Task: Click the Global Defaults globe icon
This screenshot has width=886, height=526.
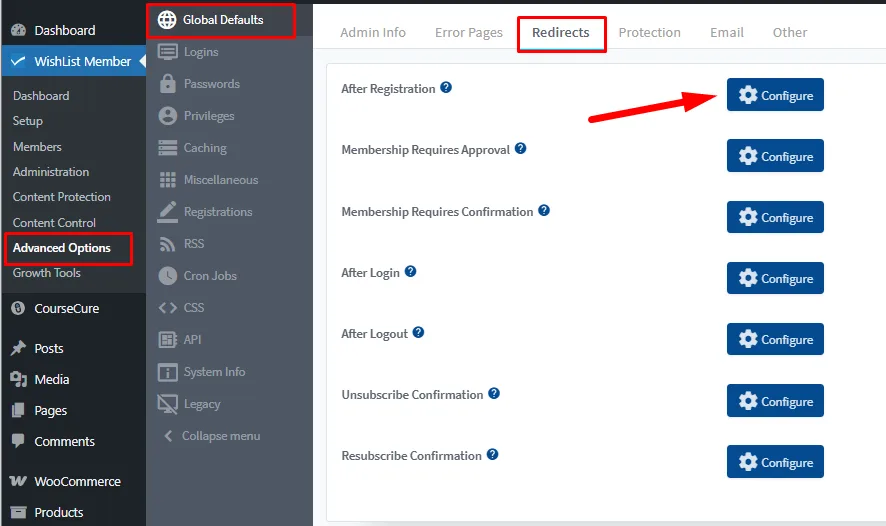Action: [x=167, y=20]
